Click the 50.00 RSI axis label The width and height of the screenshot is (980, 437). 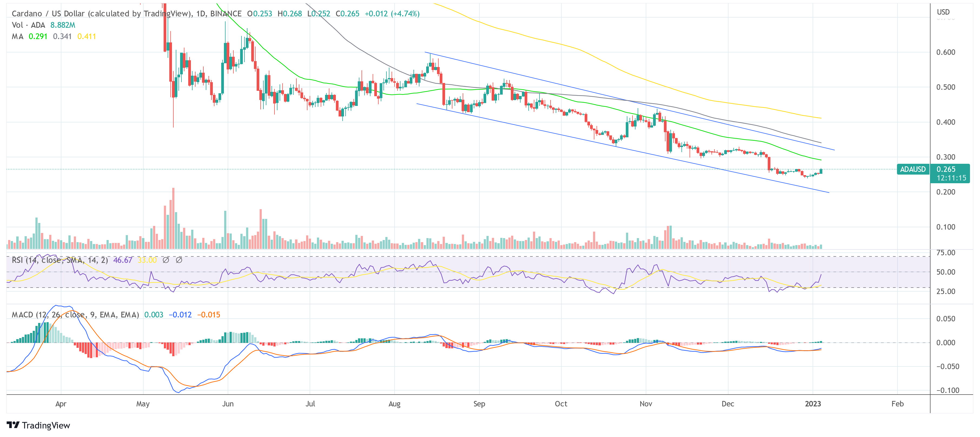click(946, 272)
